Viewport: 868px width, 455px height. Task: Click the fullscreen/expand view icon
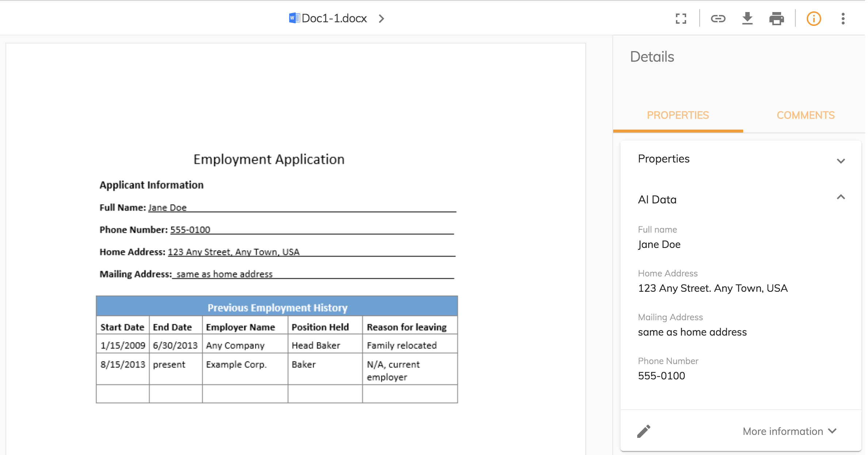pyautogui.click(x=681, y=18)
